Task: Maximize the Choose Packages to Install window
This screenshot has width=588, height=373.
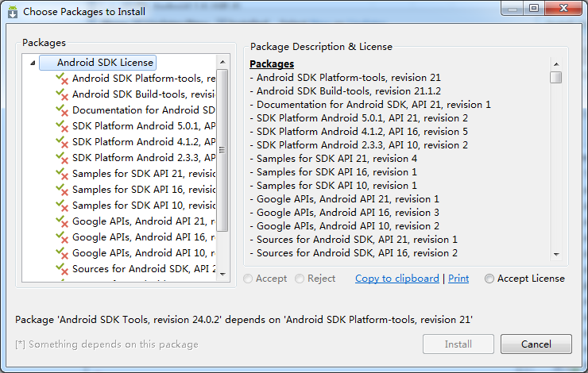Action: click(x=534, y=8)
